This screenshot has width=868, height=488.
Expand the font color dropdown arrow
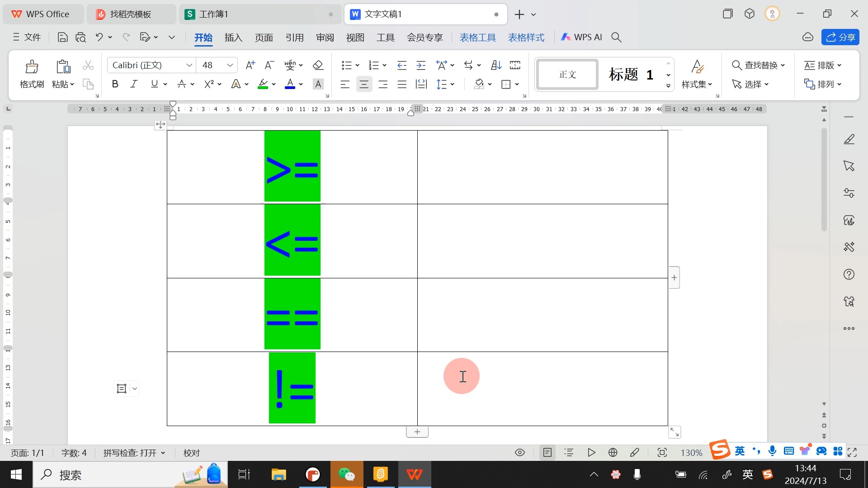coord(301,84)
